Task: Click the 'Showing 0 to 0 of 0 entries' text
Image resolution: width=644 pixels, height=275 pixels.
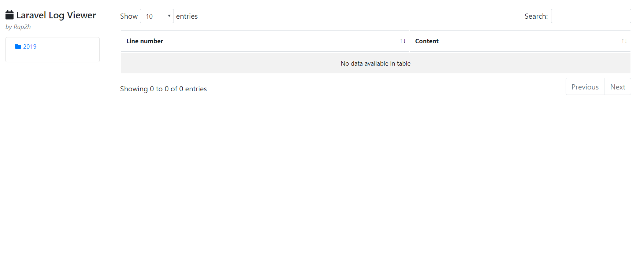Action: click(163, 89)
